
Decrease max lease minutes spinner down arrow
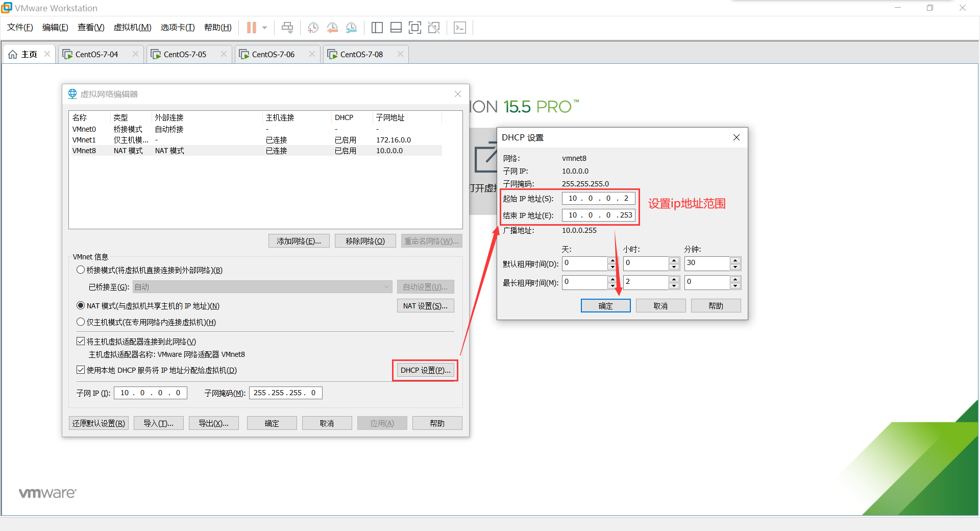click(735, 286)
